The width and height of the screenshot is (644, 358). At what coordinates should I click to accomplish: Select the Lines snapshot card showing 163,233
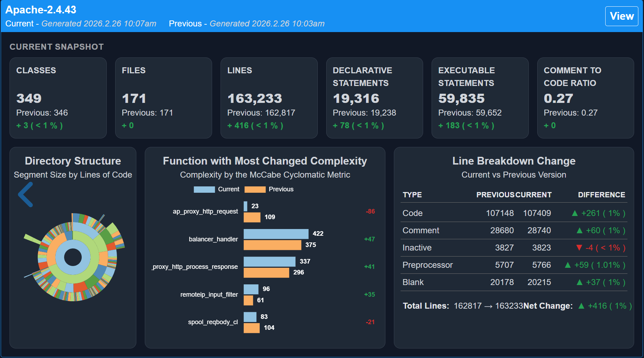269,98
